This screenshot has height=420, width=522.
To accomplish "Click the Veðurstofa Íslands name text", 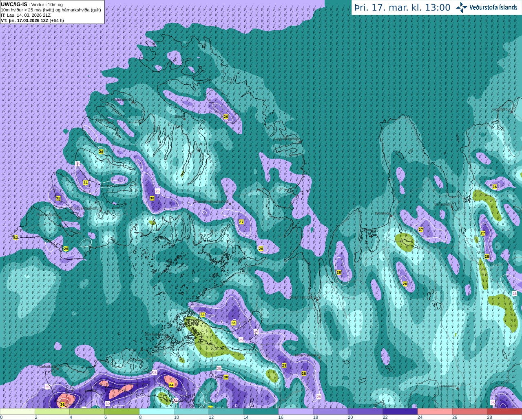I will tap(493, 7).
